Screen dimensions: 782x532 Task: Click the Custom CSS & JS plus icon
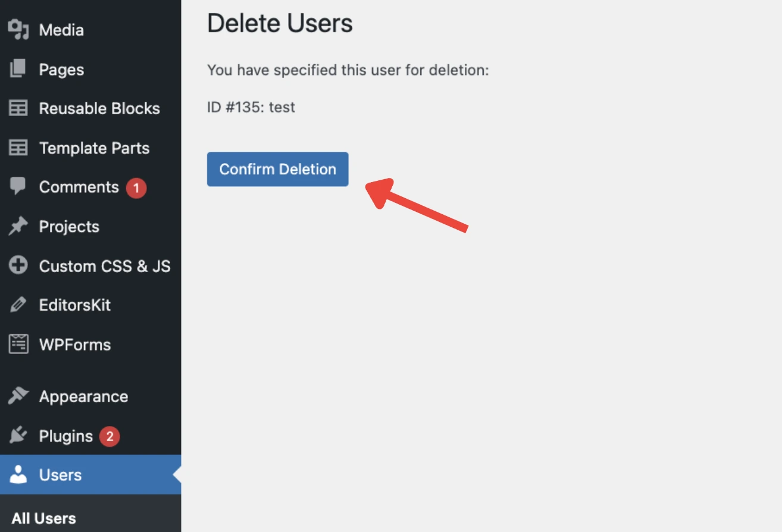pos(18,265)
